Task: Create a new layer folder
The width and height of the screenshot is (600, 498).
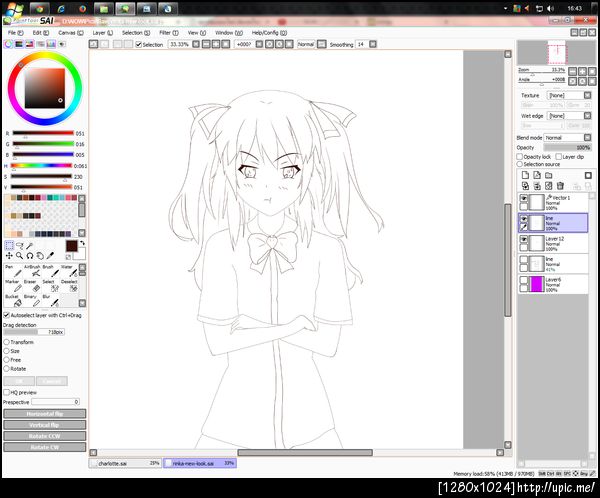Action: pos(549,175)
